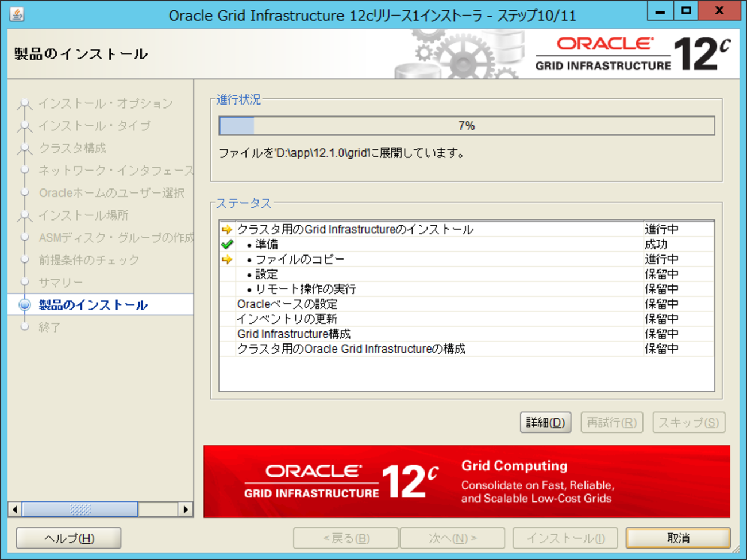Select インストール・オプション step in sidebar
The image size is (747, 560).
coord(106,103)
